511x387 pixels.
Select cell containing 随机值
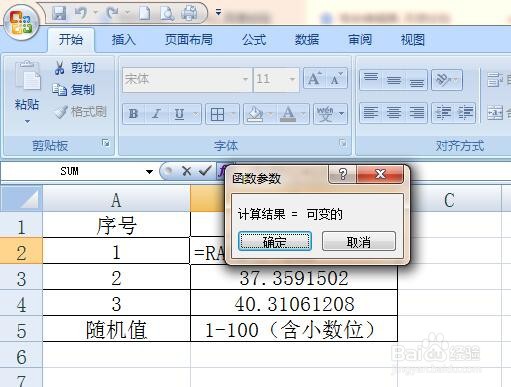(x=116, y=329)
